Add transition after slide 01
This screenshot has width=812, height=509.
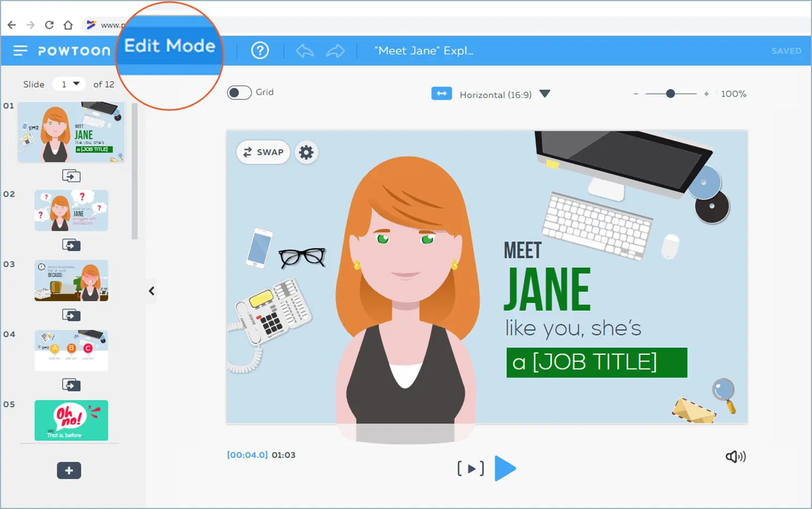coord(71,176)
